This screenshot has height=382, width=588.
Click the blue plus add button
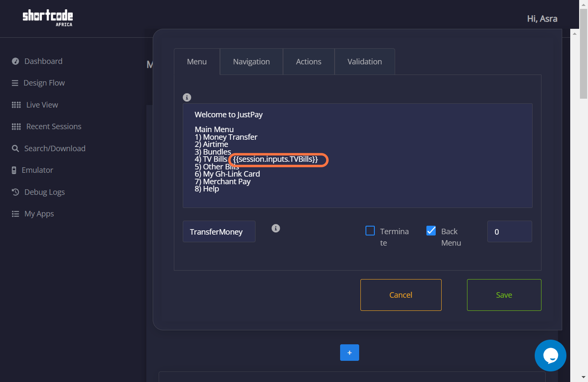click(349, 352)
